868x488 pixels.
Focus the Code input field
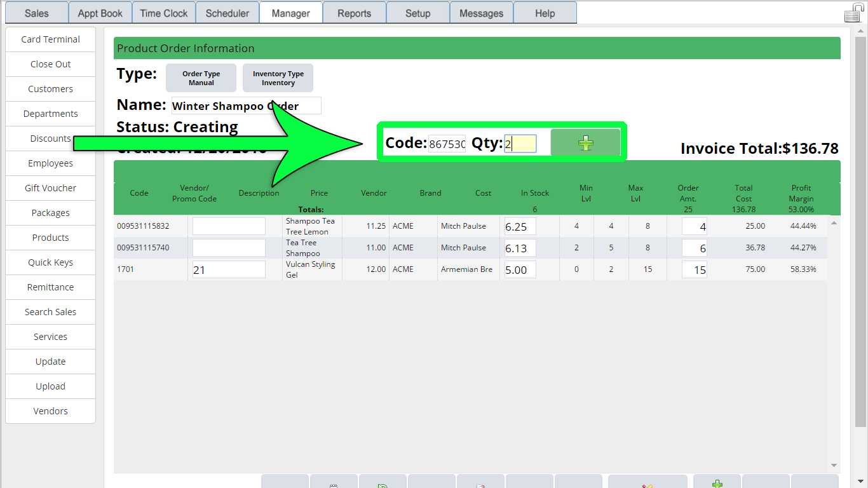(447, 144)
